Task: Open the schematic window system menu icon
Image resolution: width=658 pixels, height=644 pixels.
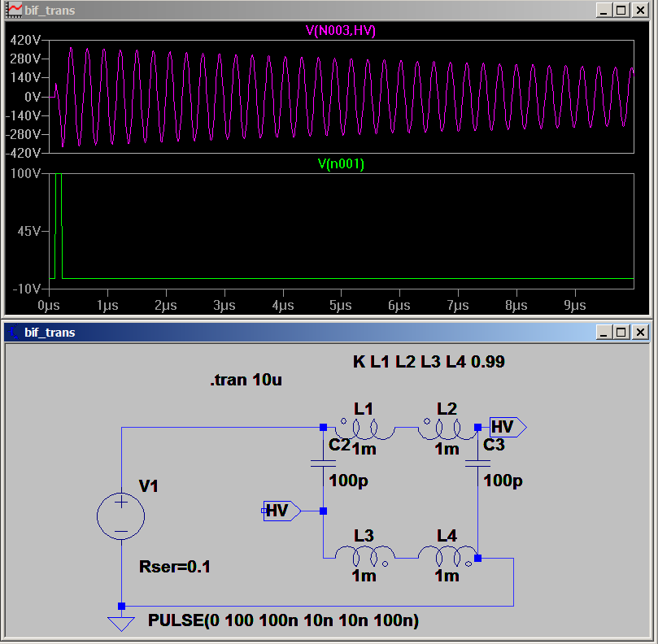Action: (x=14, y=333)
